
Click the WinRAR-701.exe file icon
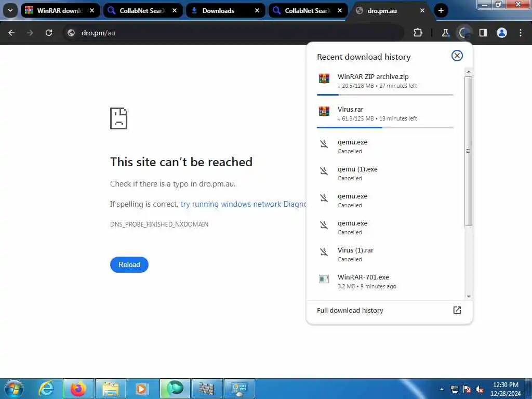pyautogui.click(x=324, y=279)
